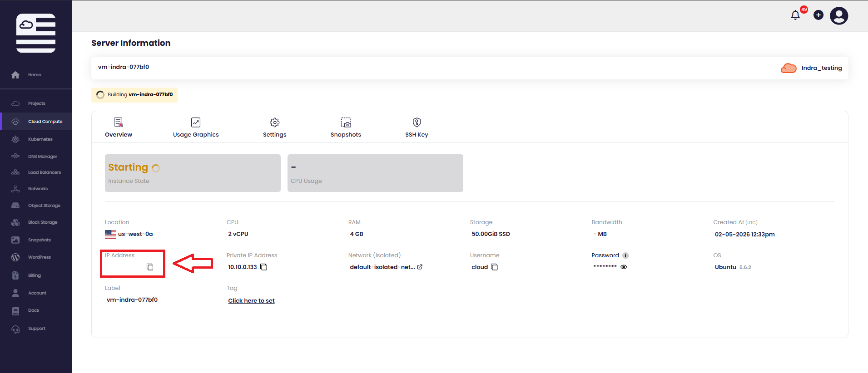Open Kubernetes in the sidebar

pos(40,139)
